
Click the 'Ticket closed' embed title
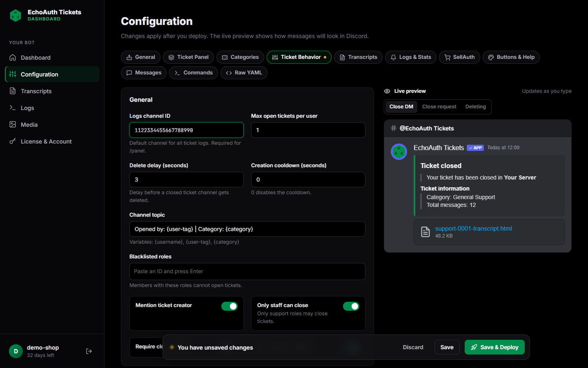tap(441, 166)
